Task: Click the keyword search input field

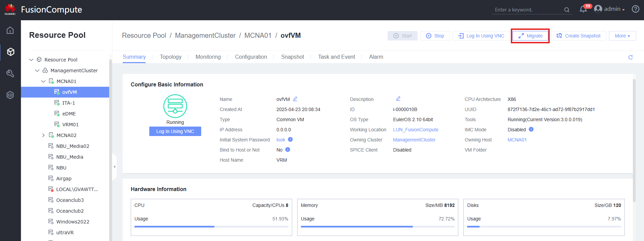Action: (527, 10)
